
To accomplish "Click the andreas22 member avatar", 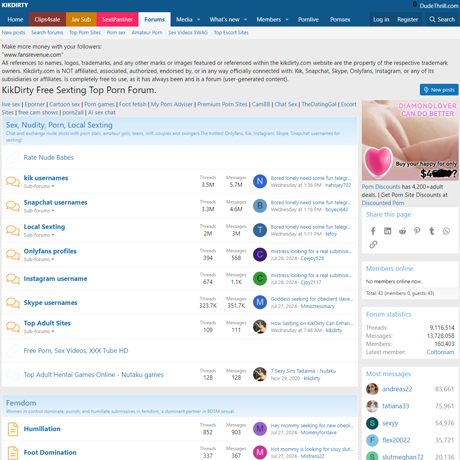I will pyautogui.click(x=372, y=389).
